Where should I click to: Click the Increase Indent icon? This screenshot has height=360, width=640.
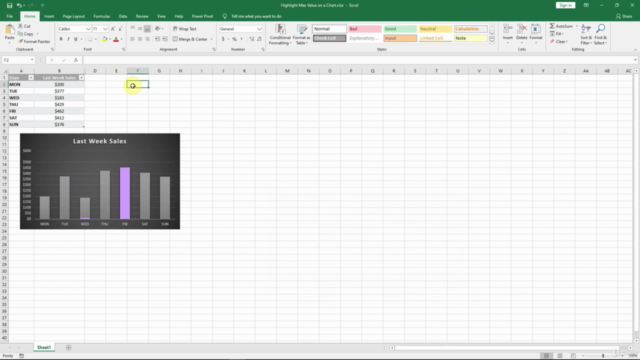coord(165,39)
